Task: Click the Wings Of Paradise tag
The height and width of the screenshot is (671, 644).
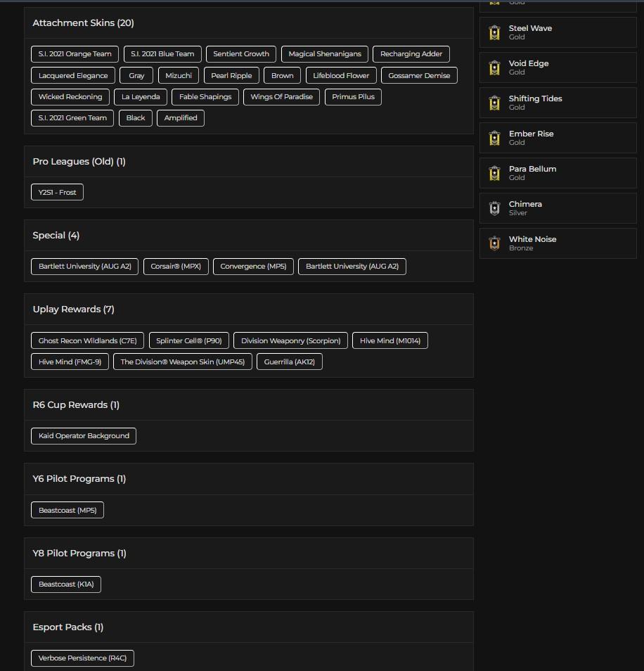Action: [281, 97]
